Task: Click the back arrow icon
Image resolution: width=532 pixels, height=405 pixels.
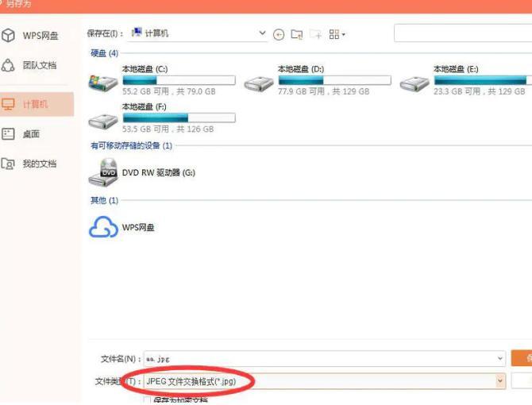Action: pos(279,34)
